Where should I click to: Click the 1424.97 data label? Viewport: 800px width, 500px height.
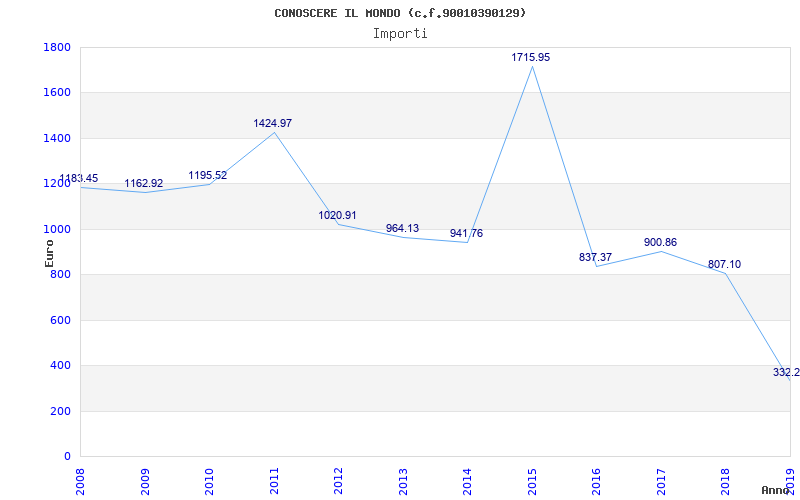point(272,123)
